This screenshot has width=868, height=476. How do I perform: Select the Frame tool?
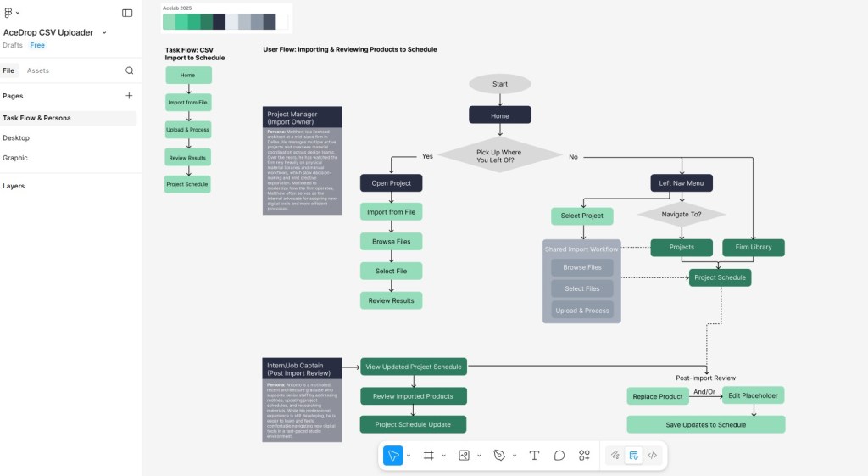[x=429, y=456]
